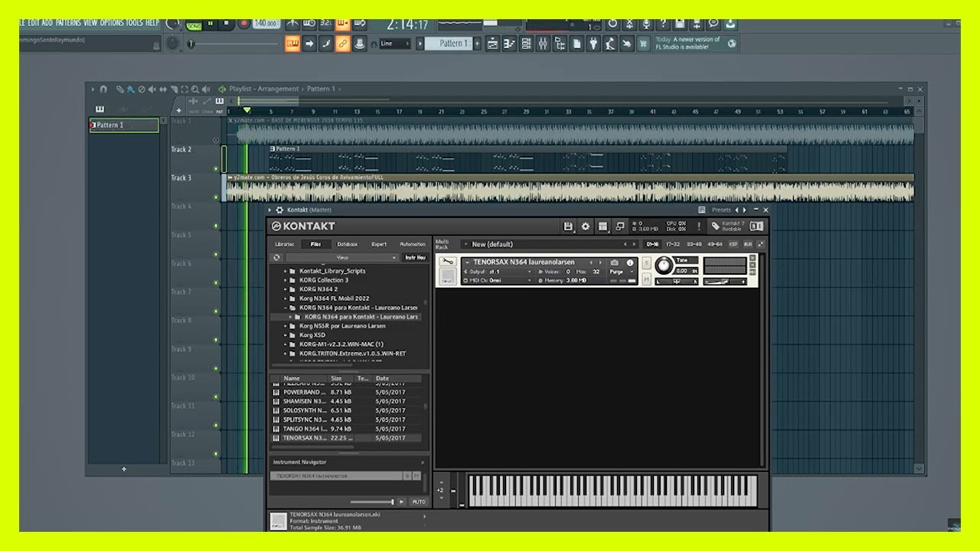The image size is (980, 551).
Task: Select the 33-48 rack page button
Action: (x=694, y=244)
